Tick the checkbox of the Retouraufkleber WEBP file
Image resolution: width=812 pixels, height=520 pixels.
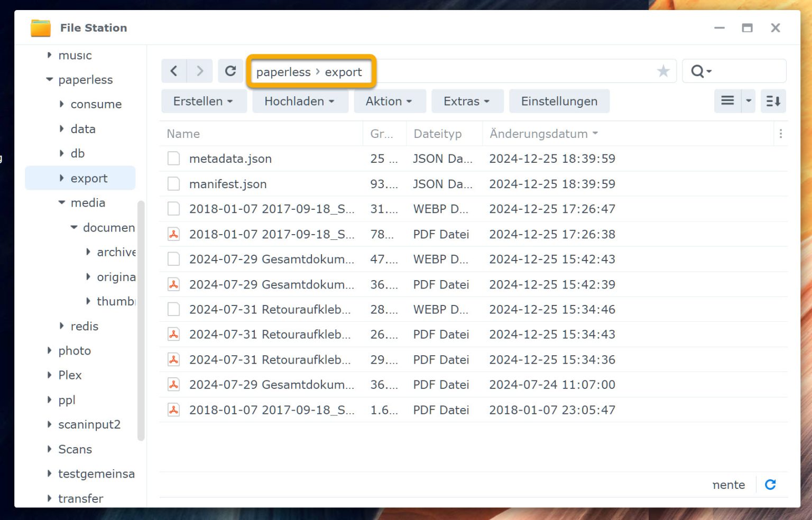click(x=173, y=309)
